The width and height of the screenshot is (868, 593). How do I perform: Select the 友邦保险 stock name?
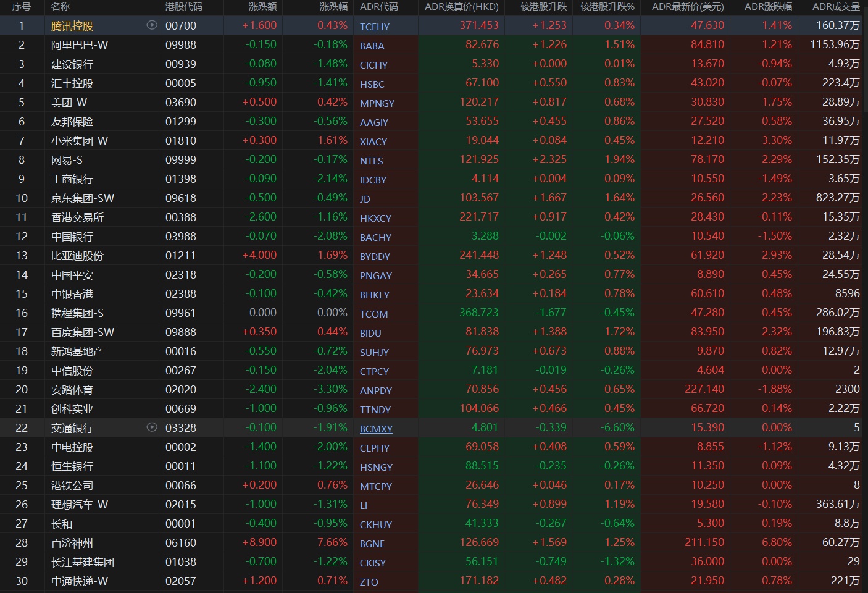coord(72,122)
